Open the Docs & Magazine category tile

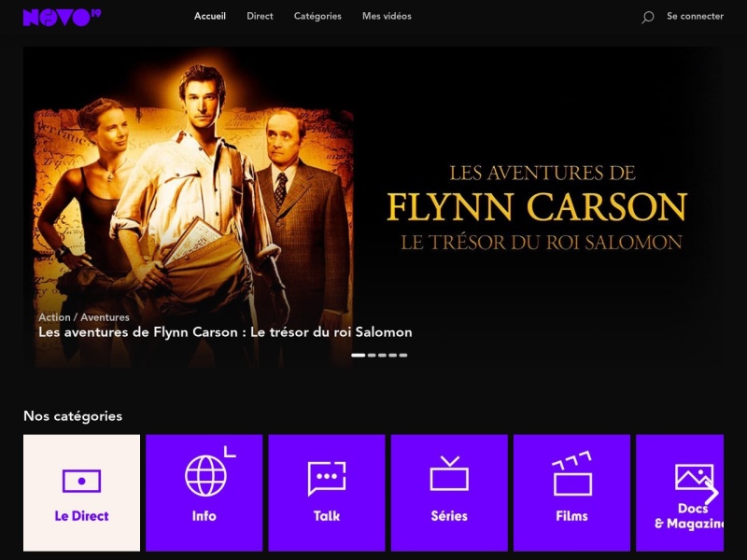(x=680, y=493)
